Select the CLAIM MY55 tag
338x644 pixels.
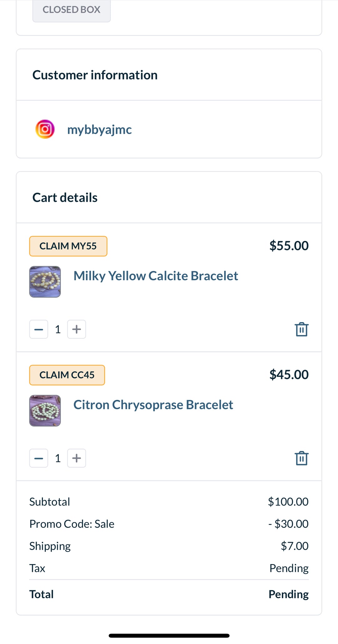point(68,246)
